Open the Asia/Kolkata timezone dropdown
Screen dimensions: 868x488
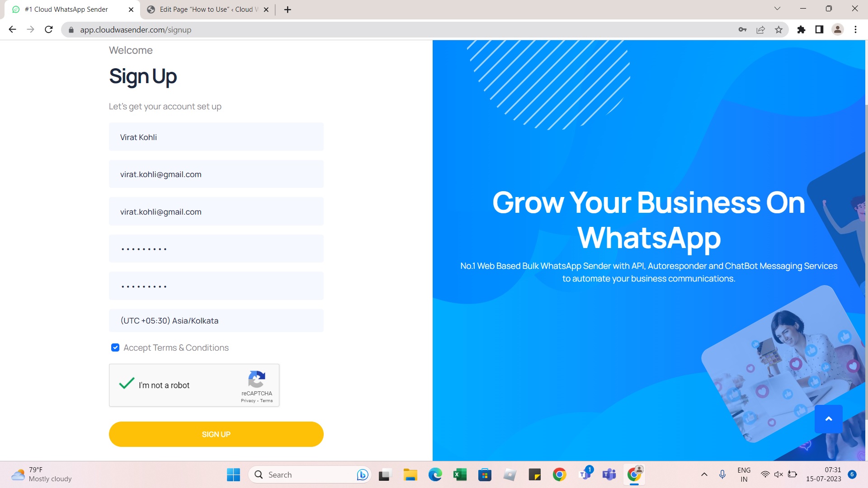point(216,321)
